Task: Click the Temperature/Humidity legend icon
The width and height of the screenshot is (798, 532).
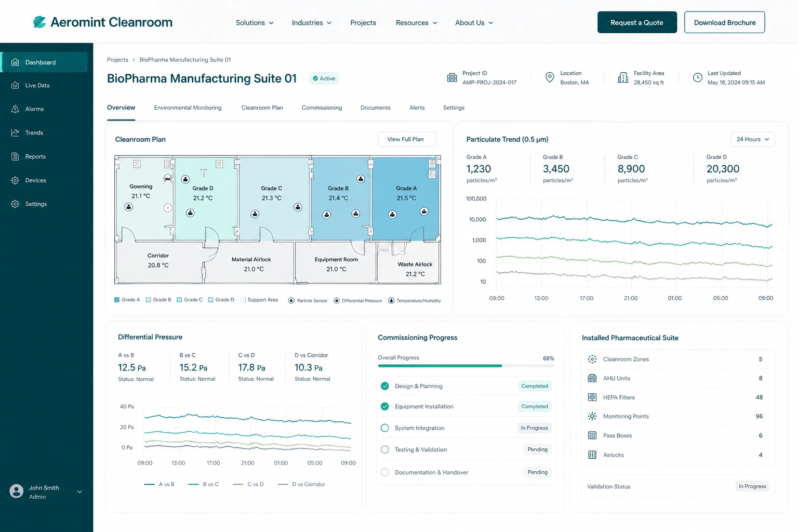Action: click(391, 301)
